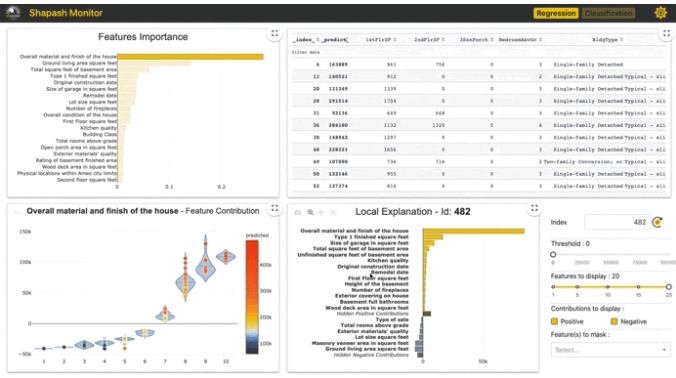Click violin for quality 8 in contribution plot
This screenshot has width=676, height=378.
pos(185,282)
